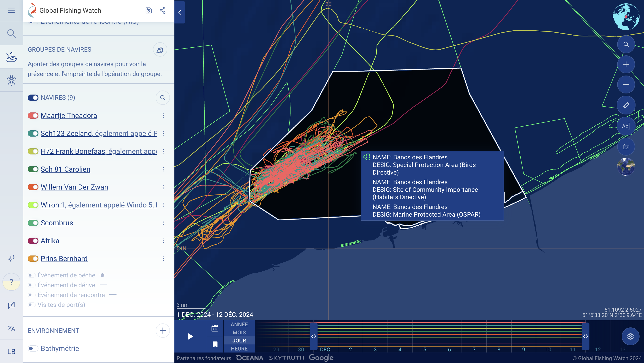Toggle all NAVIRES tracks
Screen dimensions: 644x363
33,98
